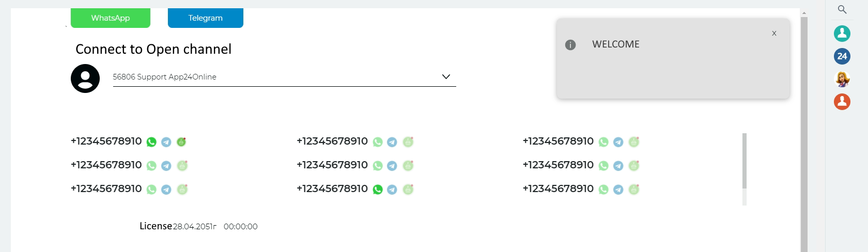868x252 pixels.
Task: Click the phone number list scrollbar
Action: (x=745, y=161)
